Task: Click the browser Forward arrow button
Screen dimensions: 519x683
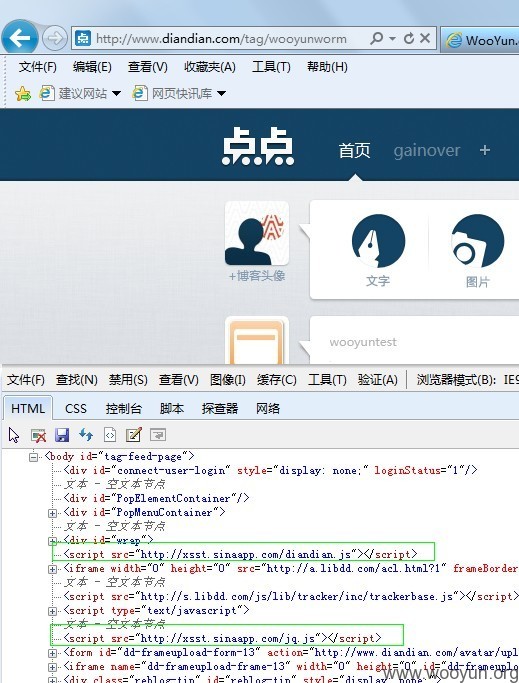Action: pos(54,38)
